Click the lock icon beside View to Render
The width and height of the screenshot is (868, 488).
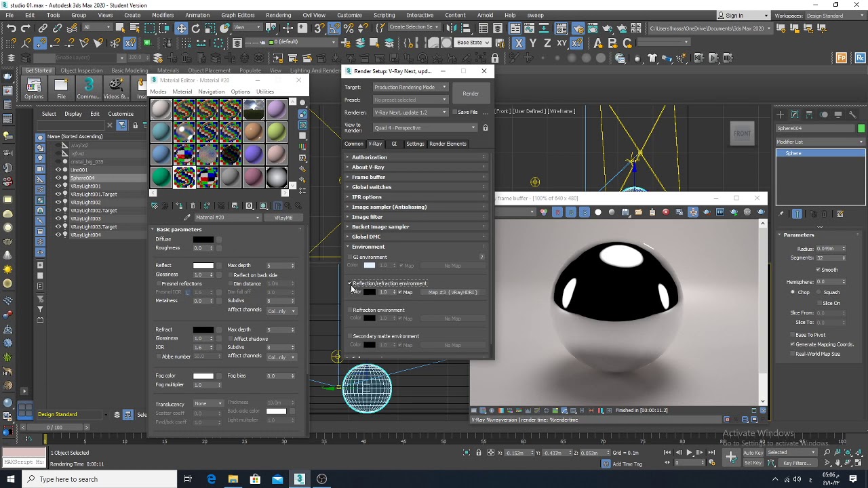coord(485,127)
